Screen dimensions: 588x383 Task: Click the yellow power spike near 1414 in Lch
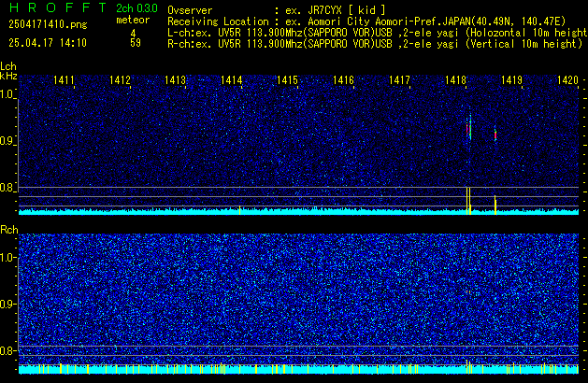pyautogui.click(x=240, y=210)
